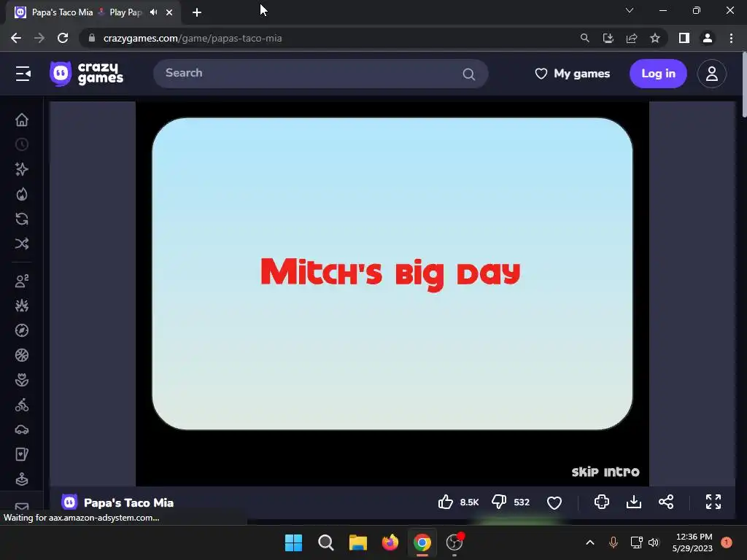Skip intro of the game
The width and height of the screenshot is (747, 560).
(x=605, y=472)
